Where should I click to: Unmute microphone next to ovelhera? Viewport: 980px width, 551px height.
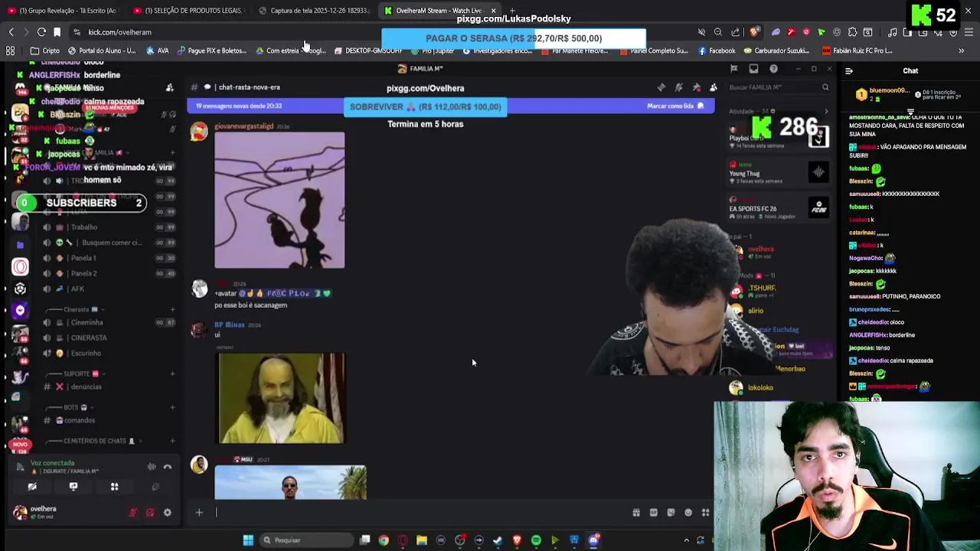coord(132,513)
